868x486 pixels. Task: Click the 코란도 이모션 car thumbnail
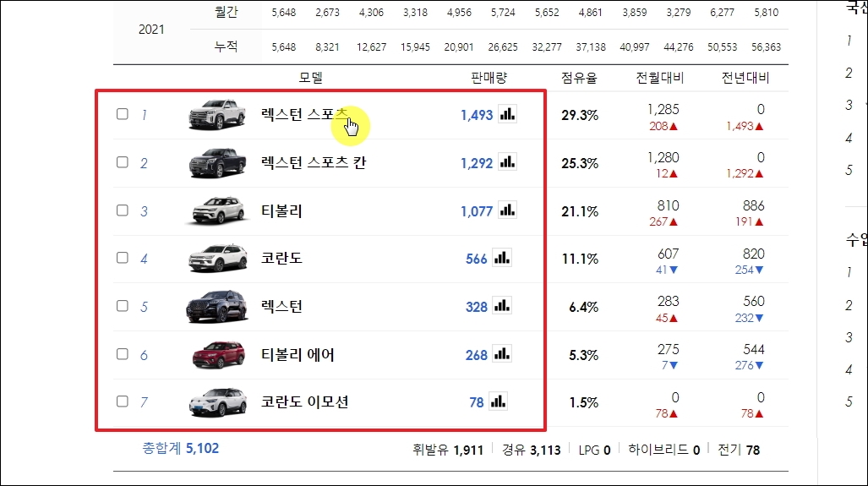point(217,402)
